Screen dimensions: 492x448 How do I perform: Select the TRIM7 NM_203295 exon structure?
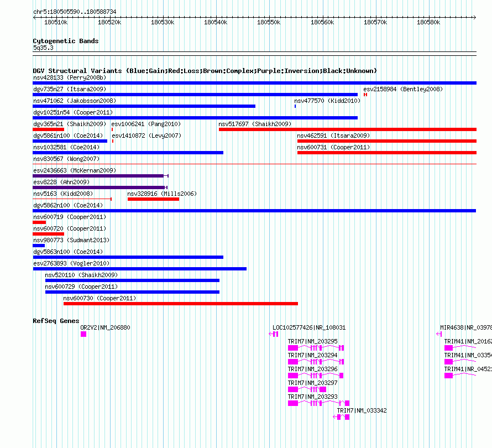tap(316, 348)
